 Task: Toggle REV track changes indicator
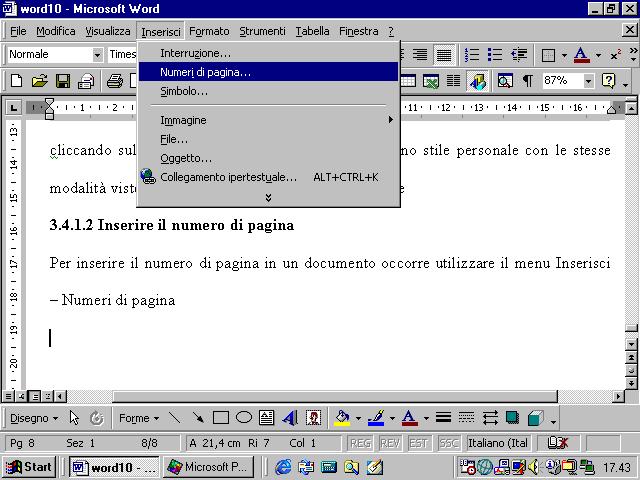[390, 443]
